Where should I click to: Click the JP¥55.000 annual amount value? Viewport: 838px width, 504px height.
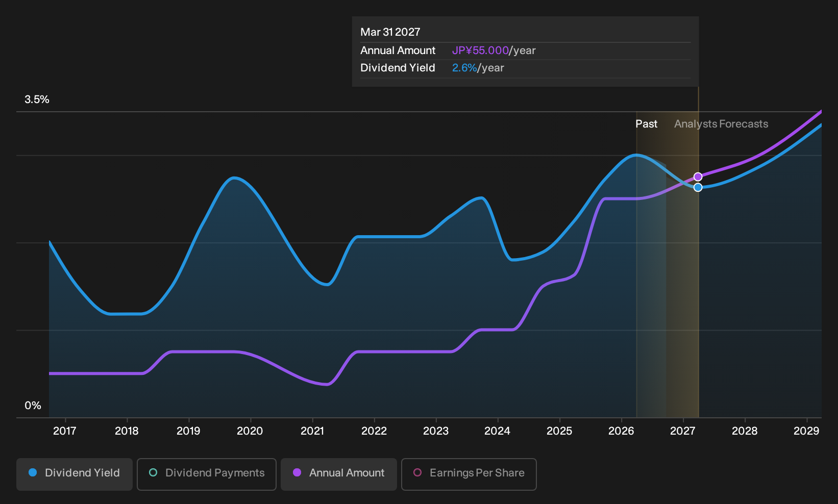point(480,51)
